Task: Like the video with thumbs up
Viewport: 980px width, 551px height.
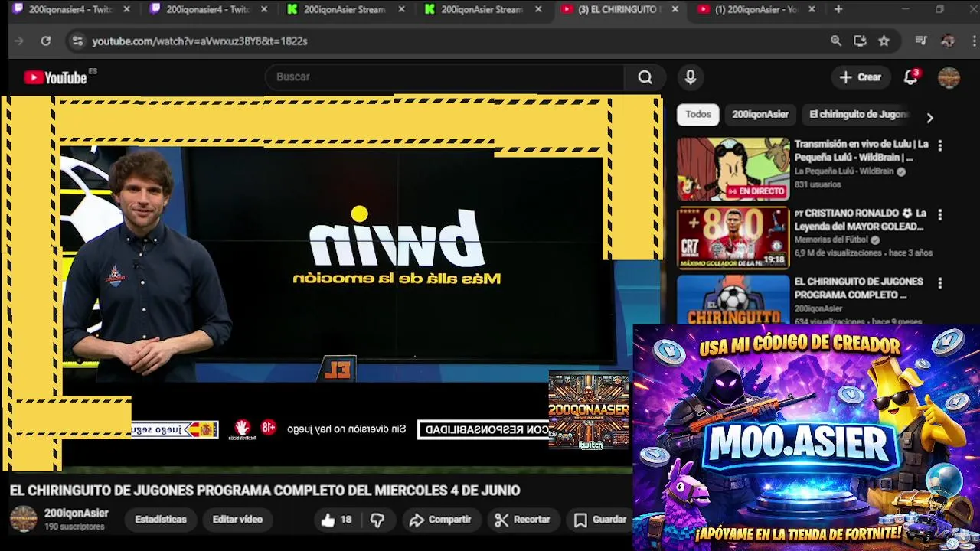Action: (336, 520)
